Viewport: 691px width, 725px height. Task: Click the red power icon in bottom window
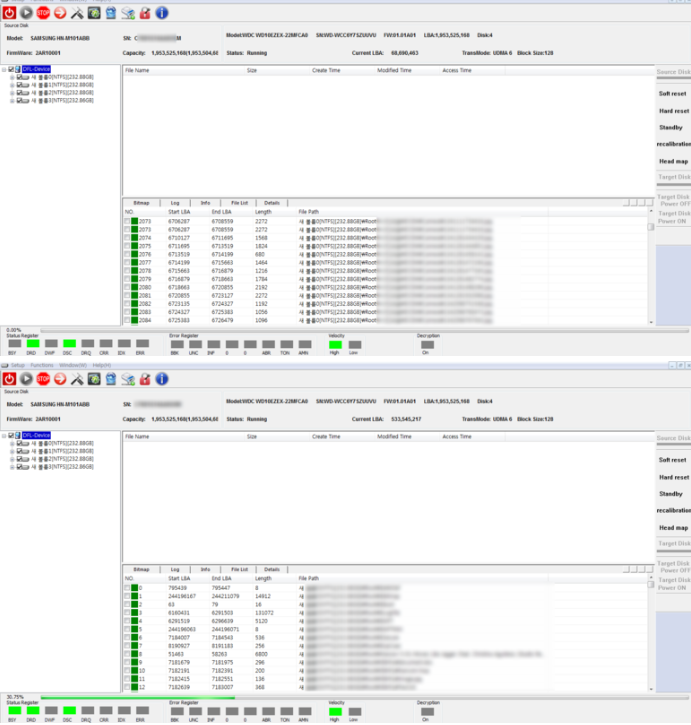[x=9, y=379]
